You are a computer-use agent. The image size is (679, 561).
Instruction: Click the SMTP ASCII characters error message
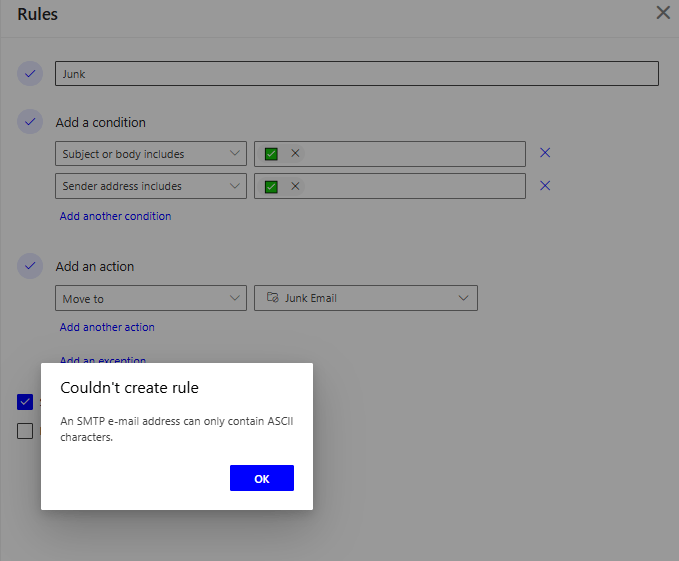click(x=177, y=429)
